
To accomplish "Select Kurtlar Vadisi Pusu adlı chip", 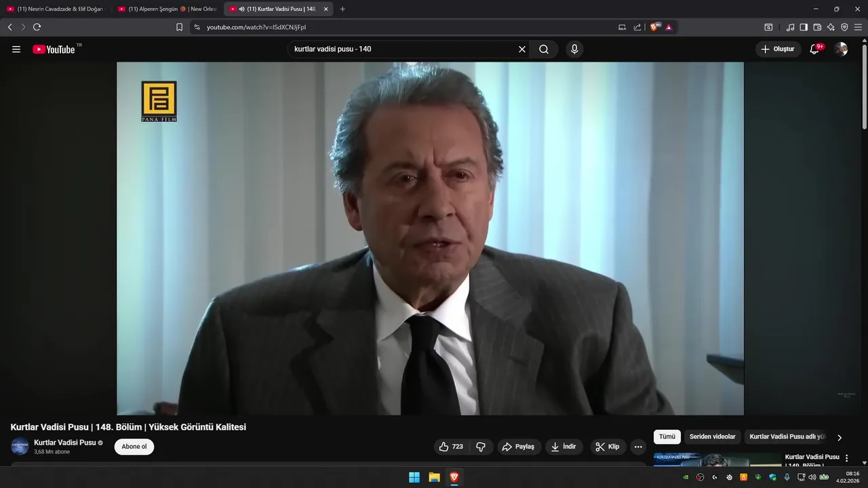I will click(787, 437).
